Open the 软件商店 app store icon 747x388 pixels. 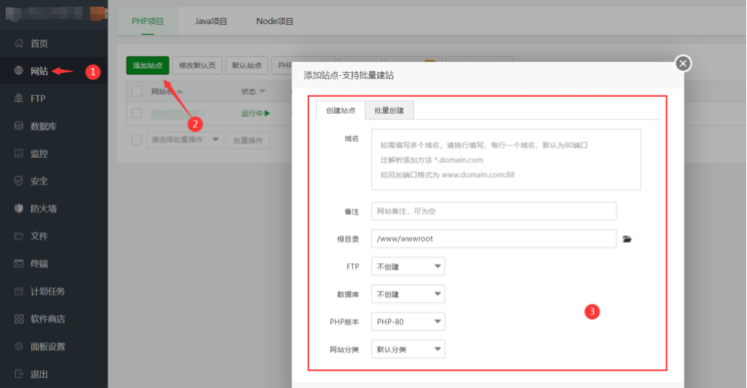19,318
